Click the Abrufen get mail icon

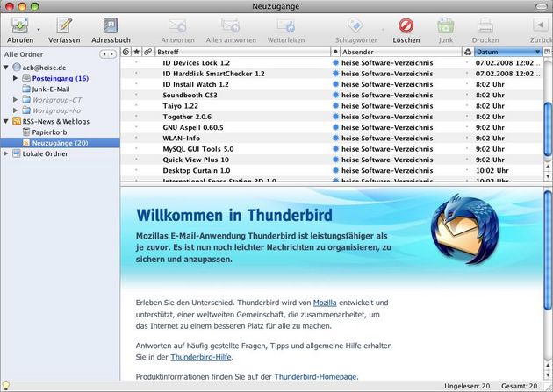pos(19,25)
